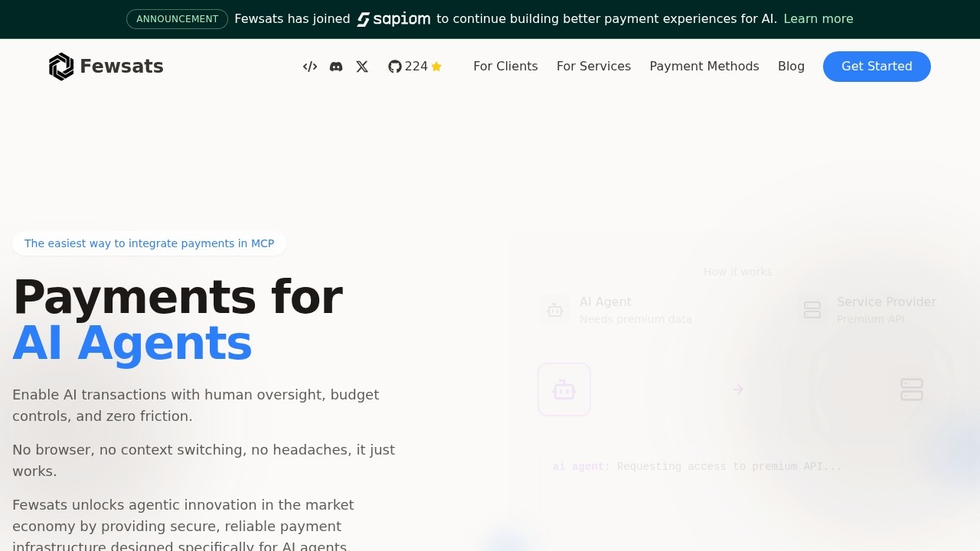Click the AI Agent small robot icon

(x=555, y=310)
